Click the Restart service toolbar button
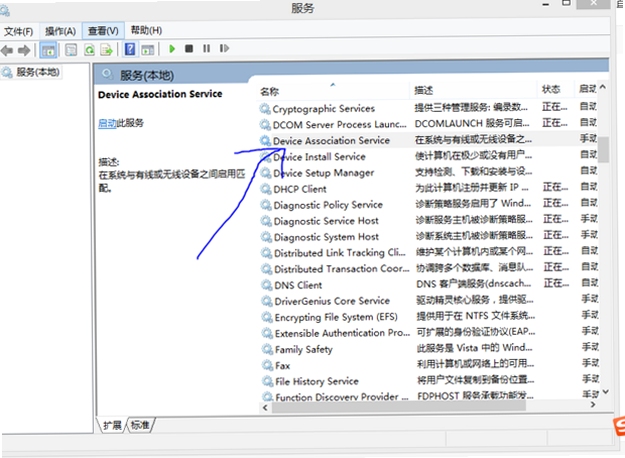The height and width of the screenshot is (458, 625). 224,49
